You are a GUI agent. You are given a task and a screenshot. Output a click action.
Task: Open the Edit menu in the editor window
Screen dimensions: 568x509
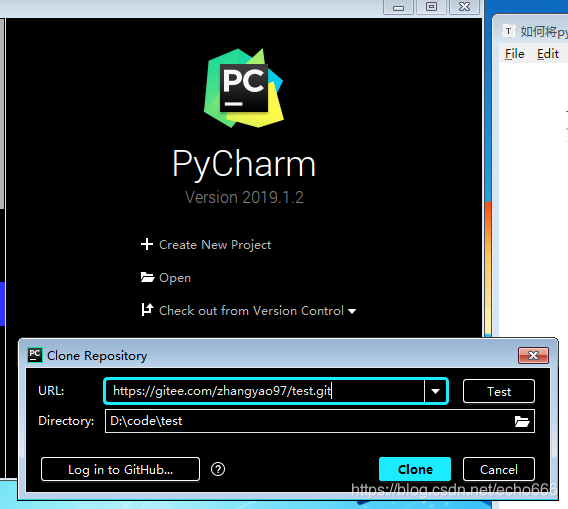click(548, 54)
